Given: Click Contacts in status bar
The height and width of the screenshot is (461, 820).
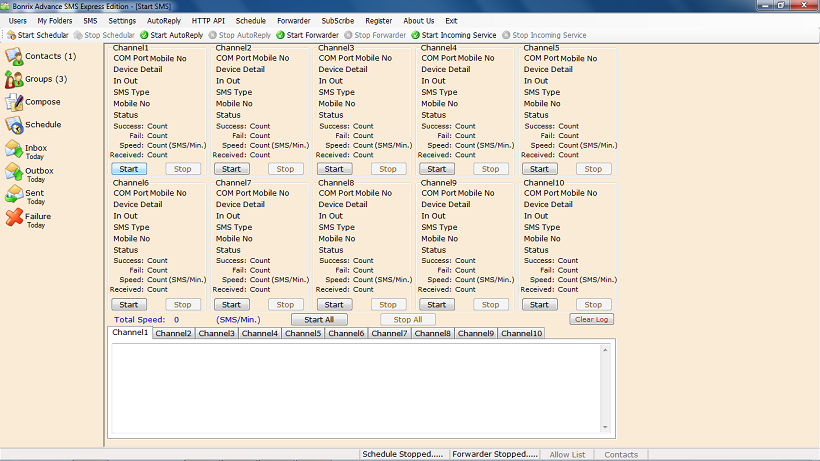Looking at the screenshot, I should 621,455.
